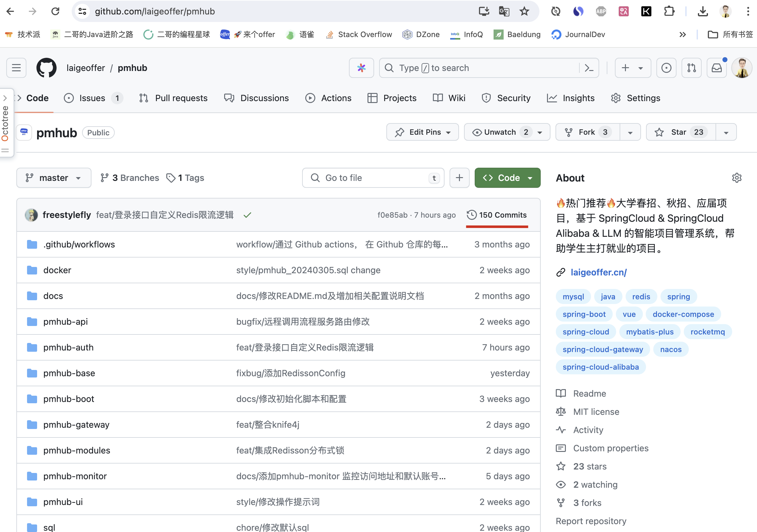The width and height of the screenshot is (757, 532).
Task: Visit the laigeoffer.cn link
Action: [599, 272]
